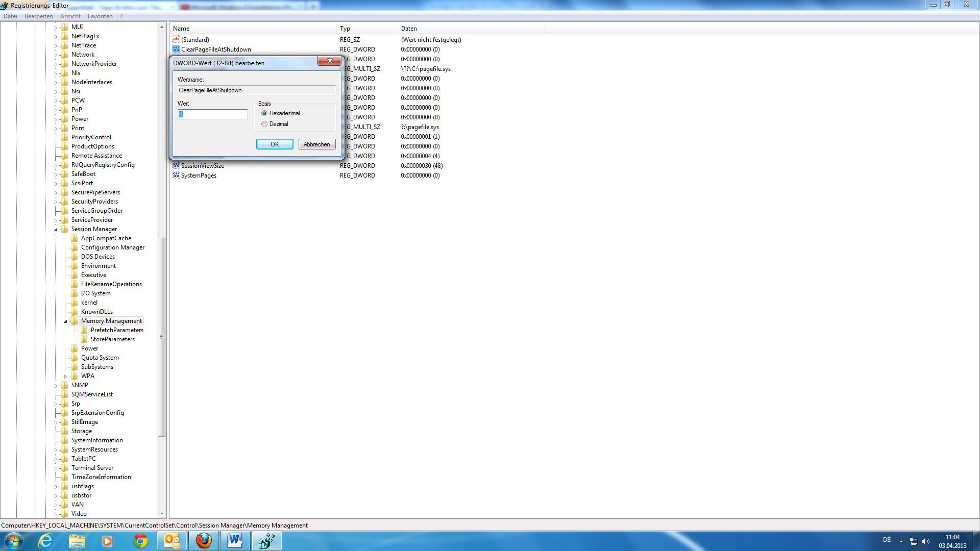Screen dimensions: 980x551
Task: Click the SystemPages DWORD value icon
Action: (x=176, y=176)
